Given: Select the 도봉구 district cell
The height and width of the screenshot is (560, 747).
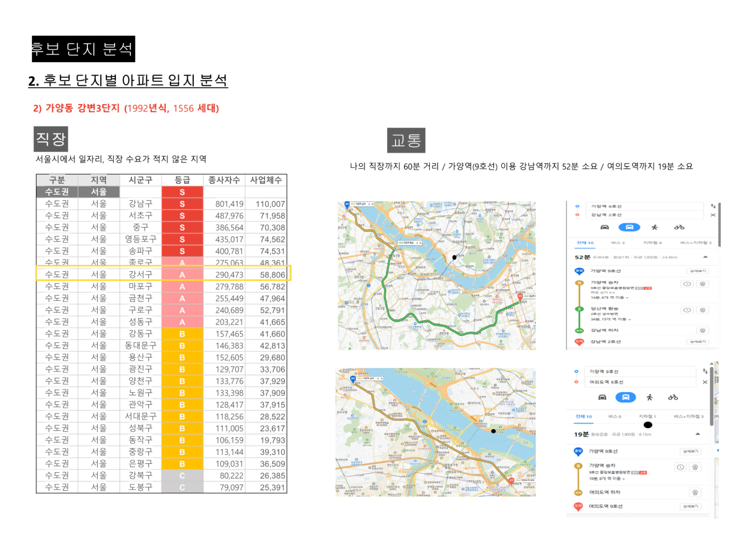Looking at the screenshot, I should click(140, 487).
